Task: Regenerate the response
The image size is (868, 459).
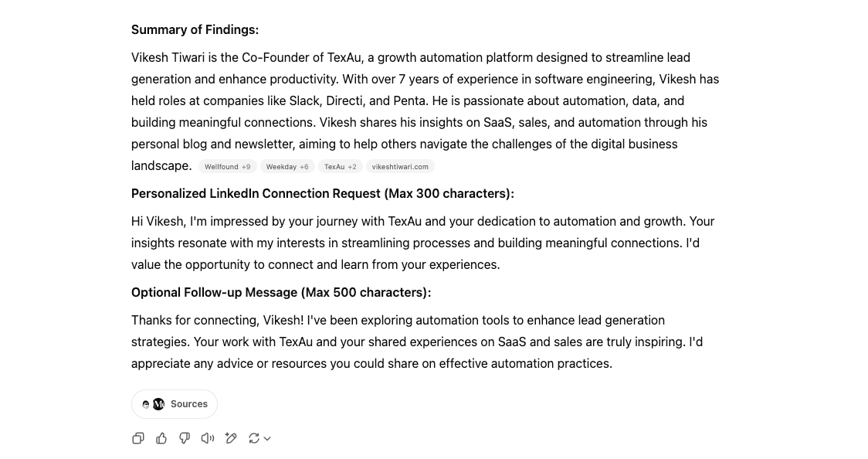Action: (254, 438)
